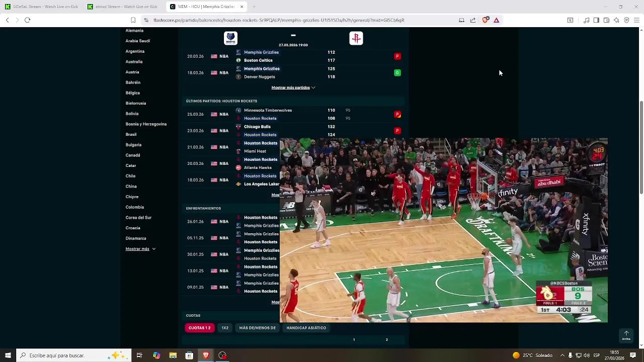Screen dimensions: 644x362
Task: Click the Denver Nuggets team name
Action: 259,77
